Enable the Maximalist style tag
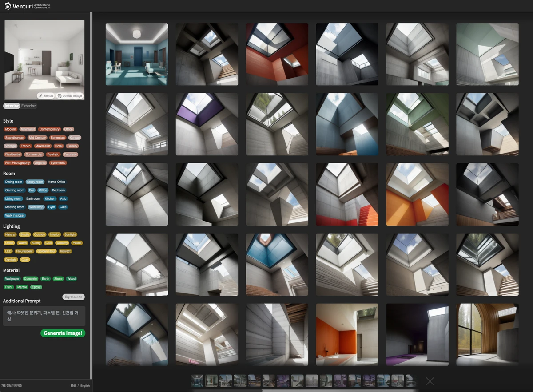Screen dimensions: 533x392 coord(43,146)
